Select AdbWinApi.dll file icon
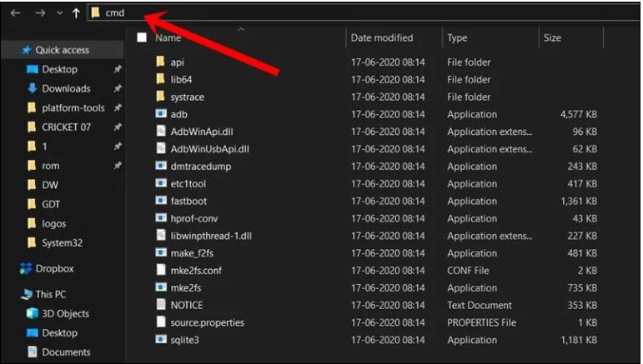 (161, 131)
